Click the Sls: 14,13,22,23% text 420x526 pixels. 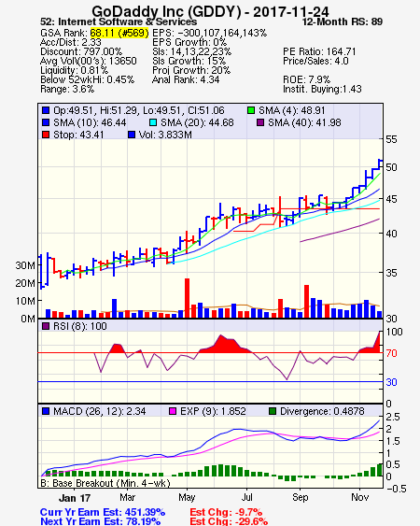point(191,51)
